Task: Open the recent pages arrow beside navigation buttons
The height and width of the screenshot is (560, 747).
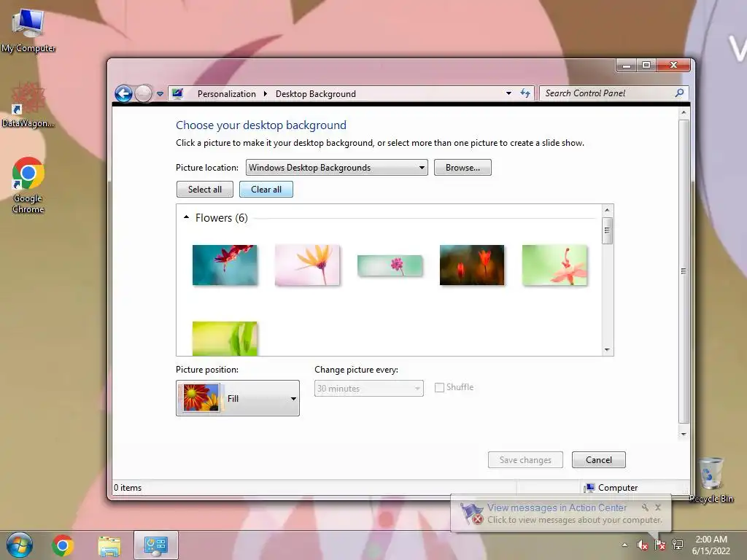Action: click(160, 94)
